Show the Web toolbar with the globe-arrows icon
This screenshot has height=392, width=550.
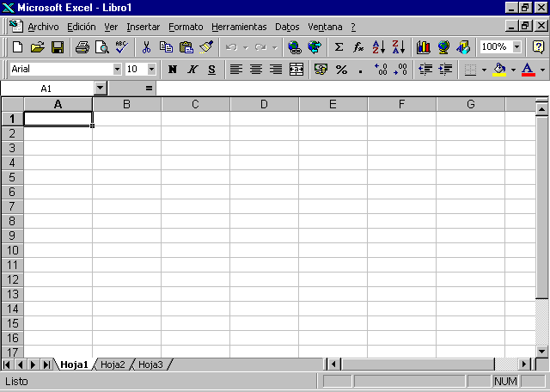pyautogui.click(x=315, y=47)
